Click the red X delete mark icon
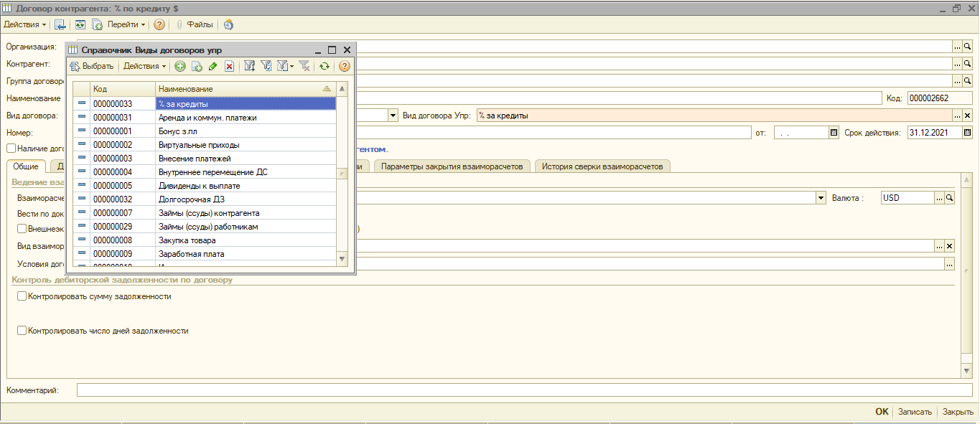 coord(230,66)
